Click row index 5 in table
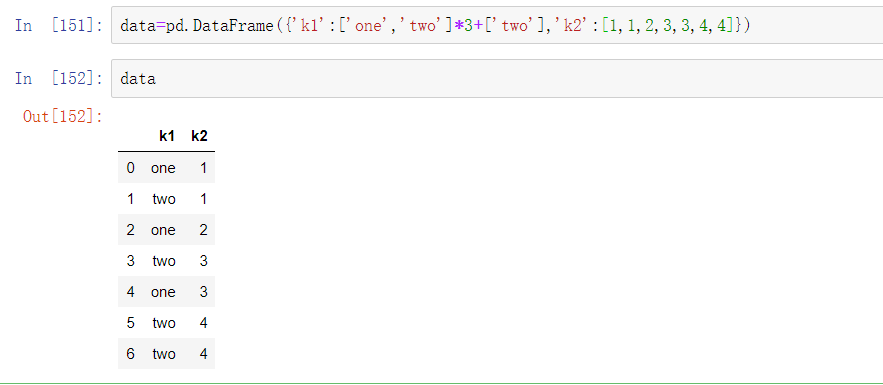This screenshot has height=385, width=883. (131, 323)
